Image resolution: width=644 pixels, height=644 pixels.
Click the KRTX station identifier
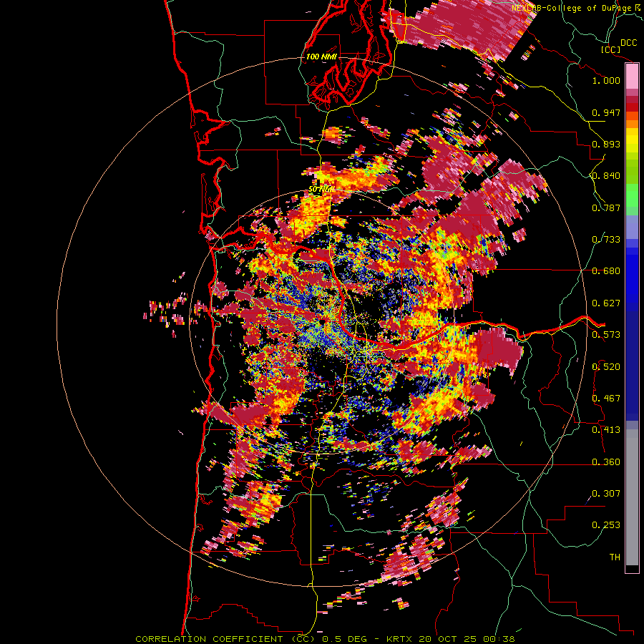click(401, 639)
